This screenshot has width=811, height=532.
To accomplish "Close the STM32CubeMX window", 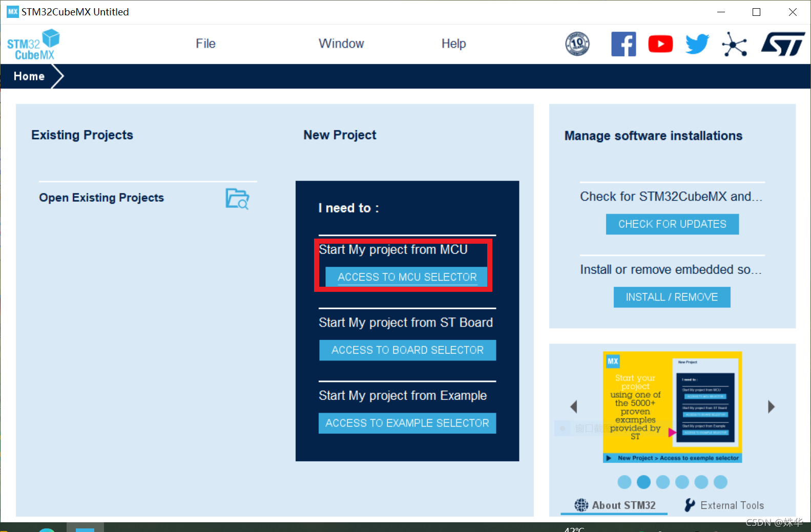I will 793,12.
